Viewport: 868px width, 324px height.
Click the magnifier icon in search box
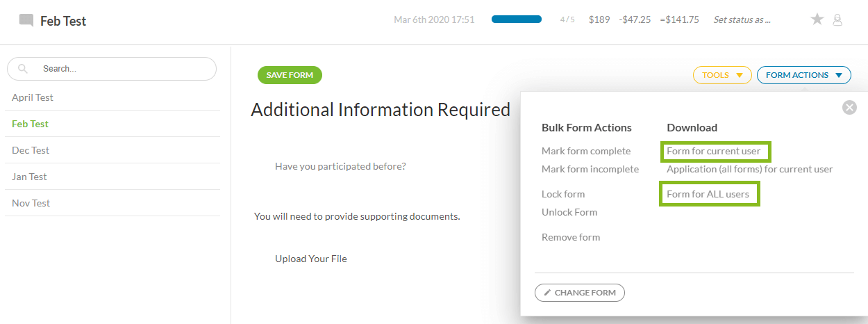point(23,69)
